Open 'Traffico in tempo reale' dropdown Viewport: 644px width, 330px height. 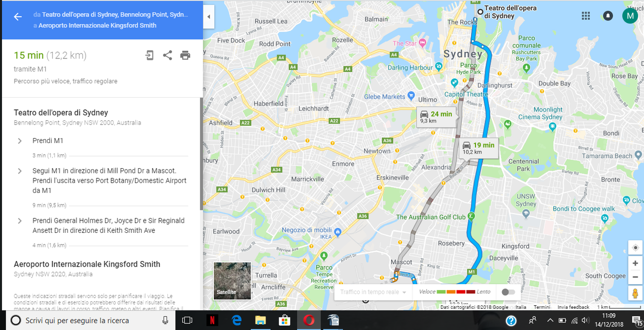pyautogui.click(x=373, y=292)
